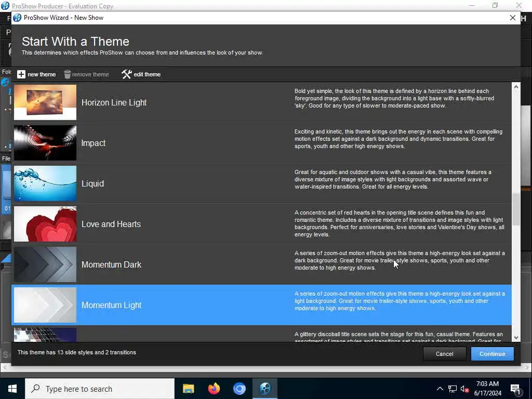Select the Impact theme thumbnail
Viewport: 532px width, 399px height.
[x=45, y=143]
